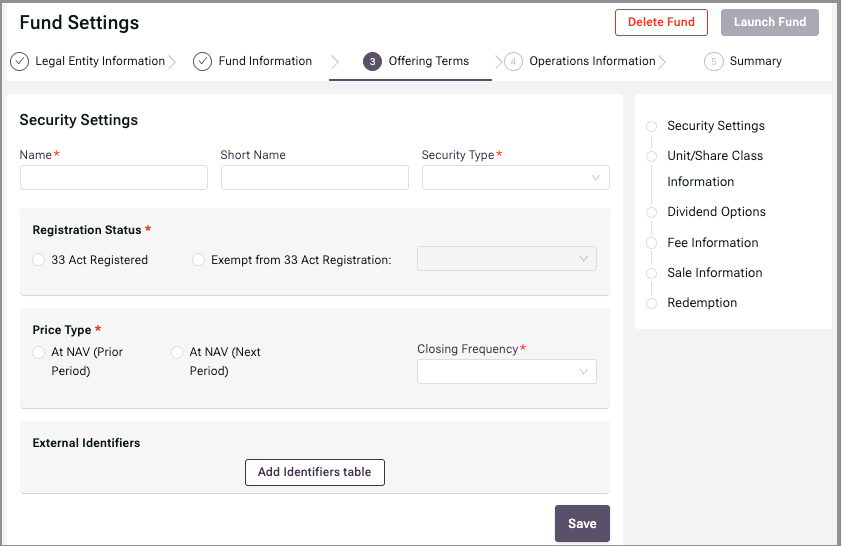842x546 pixels.
Task: Save the security settings
Action: tap(582, 523)
